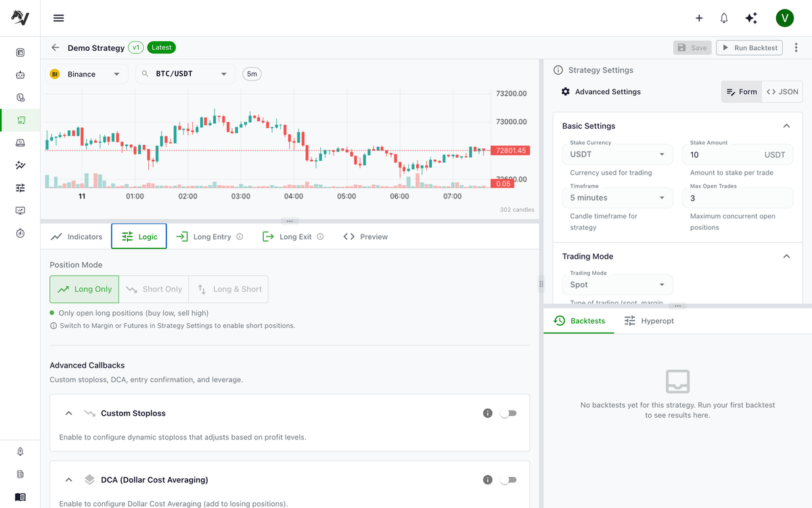The width and height of the screenshot is (812, 508).
Task: Open the laptop code icon in sidebar
Action: pyautogui.click(x=20, y=142)
